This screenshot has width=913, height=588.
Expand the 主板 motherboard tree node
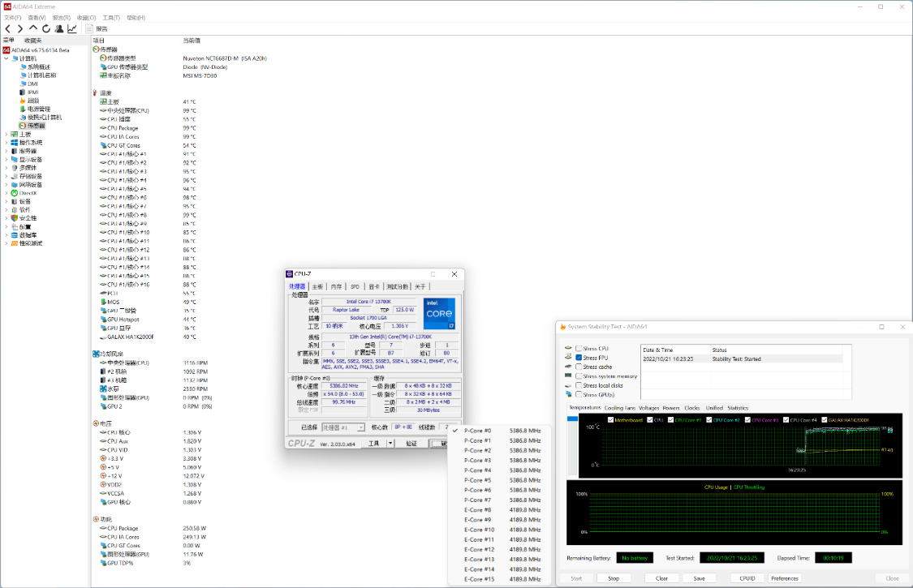(x=6, y=135)
